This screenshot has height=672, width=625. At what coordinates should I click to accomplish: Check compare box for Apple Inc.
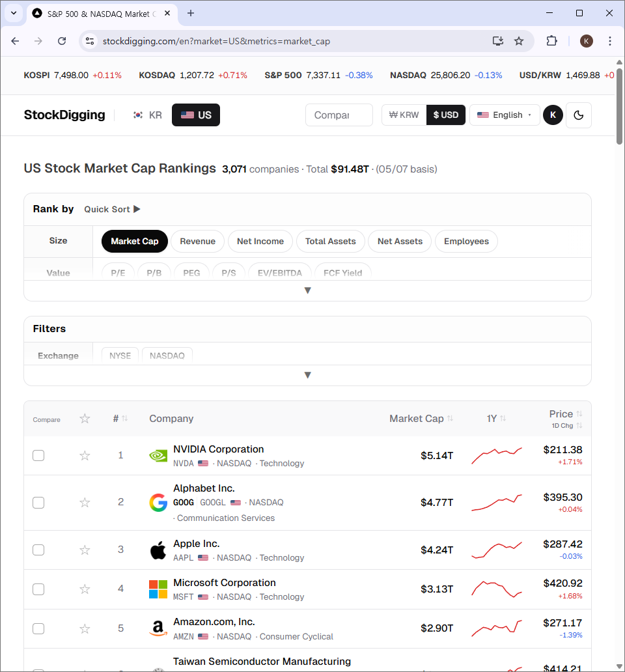pyautogui.click(x=38, y=550)
